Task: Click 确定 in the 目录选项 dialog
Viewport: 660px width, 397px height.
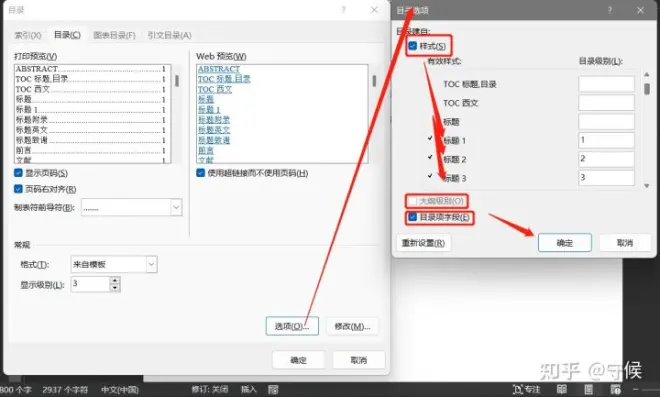Action: (x=565, y=243)
